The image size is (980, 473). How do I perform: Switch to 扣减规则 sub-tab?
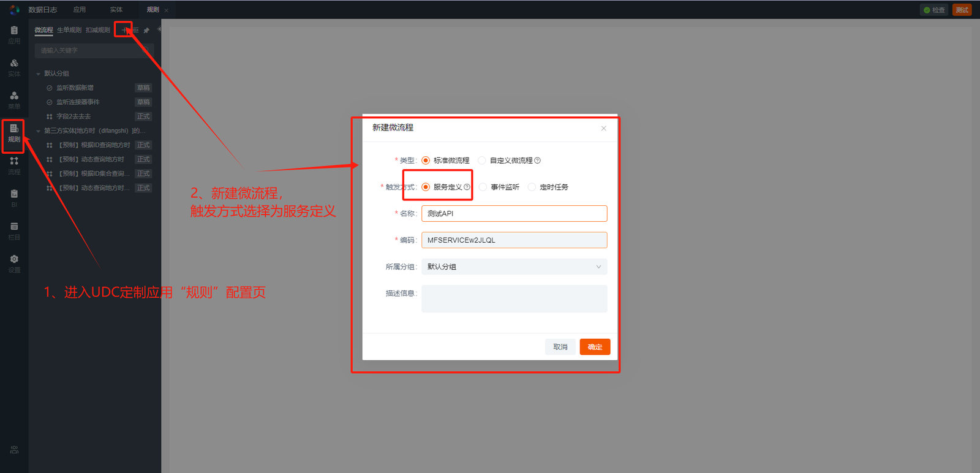[x=98, y=30]
